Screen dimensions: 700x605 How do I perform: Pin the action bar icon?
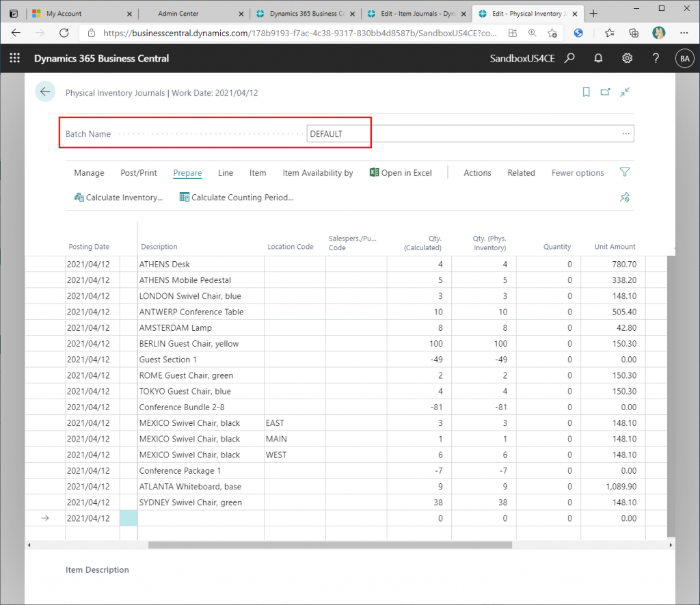(625, 197)
